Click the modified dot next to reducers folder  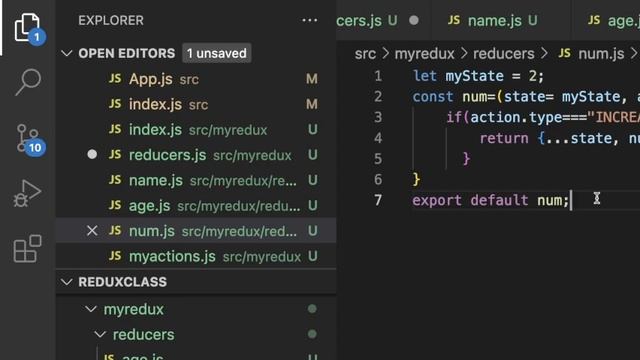point(312,334)
